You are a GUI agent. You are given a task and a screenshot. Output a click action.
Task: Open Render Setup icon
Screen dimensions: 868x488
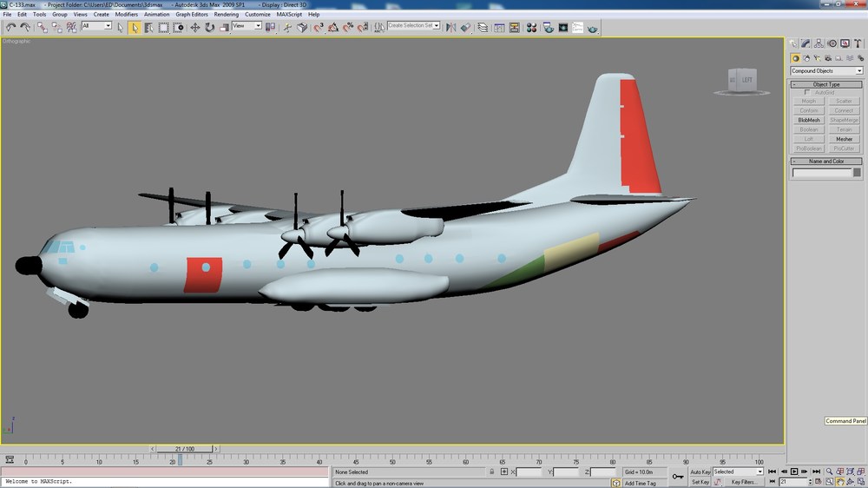[548, 27]
